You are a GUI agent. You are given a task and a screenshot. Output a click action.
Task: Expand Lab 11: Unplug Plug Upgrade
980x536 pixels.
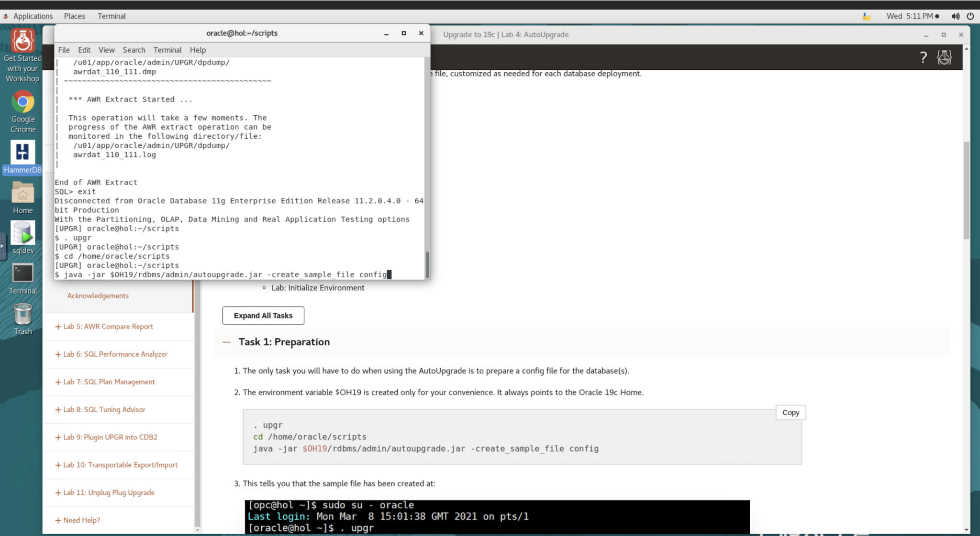tap(109, 492)
